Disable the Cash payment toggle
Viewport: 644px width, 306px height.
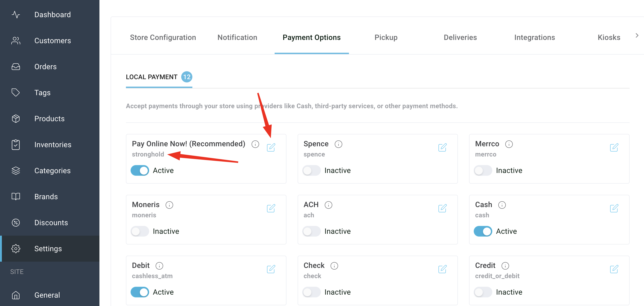coord(483,231)
